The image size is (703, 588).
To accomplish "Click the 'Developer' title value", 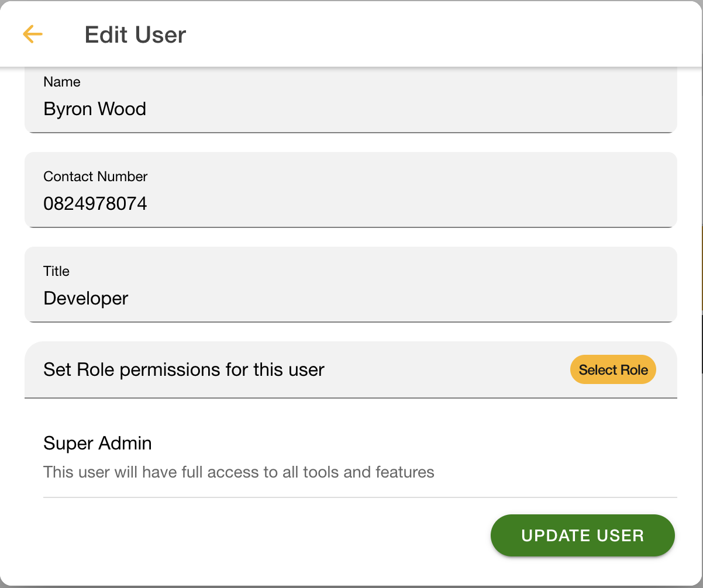I will pyautogui.click(x=86, y=299).
